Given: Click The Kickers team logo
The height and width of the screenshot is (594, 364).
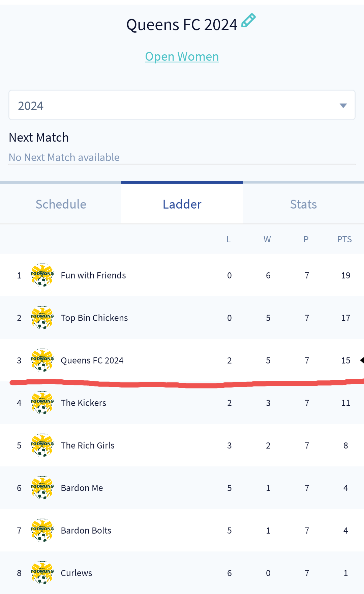Looking at the screenshot, I should (42, 403).
